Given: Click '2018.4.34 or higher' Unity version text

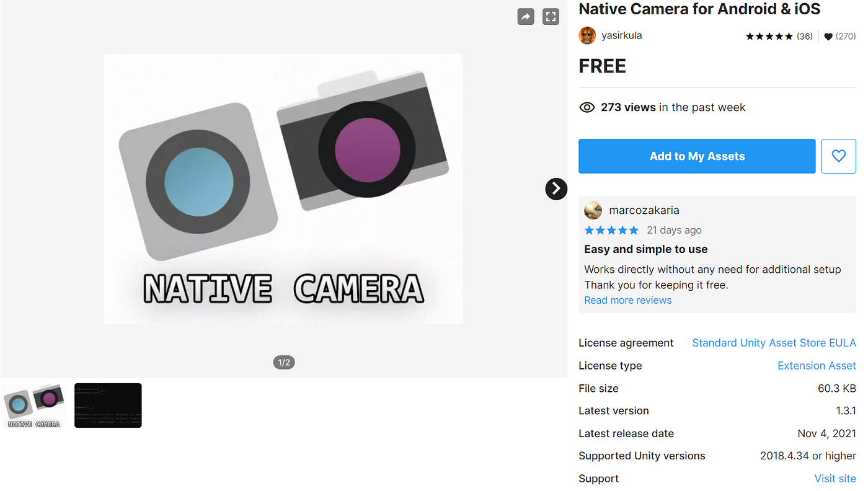Looking at the screenshot, I should click(808, 456).
